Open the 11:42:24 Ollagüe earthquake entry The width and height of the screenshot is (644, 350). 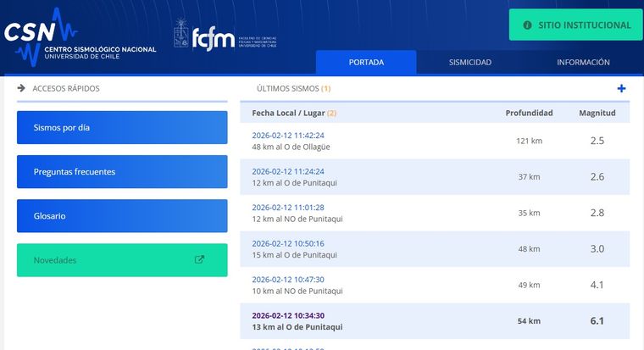click(x=288, y=135)
